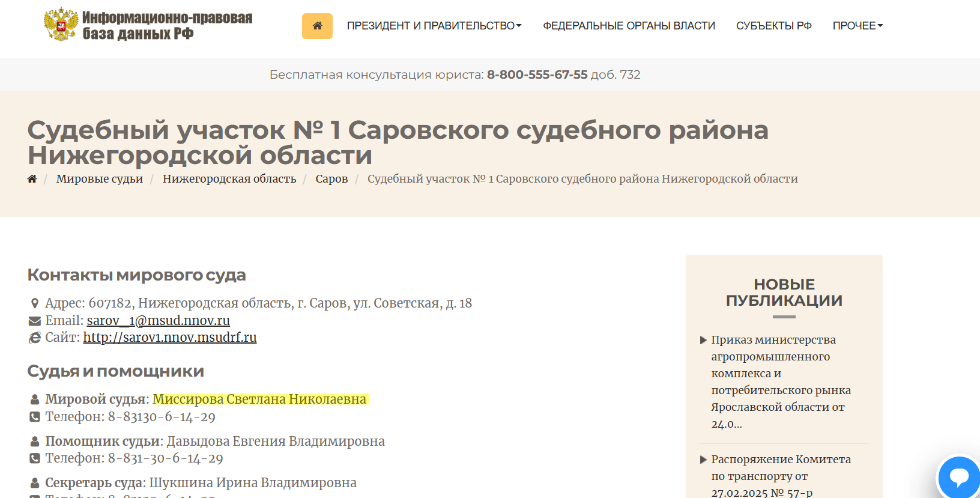Click the person icon beside Помощник судьи
This screenshot has width=980, height=498.
click(35, 442)
